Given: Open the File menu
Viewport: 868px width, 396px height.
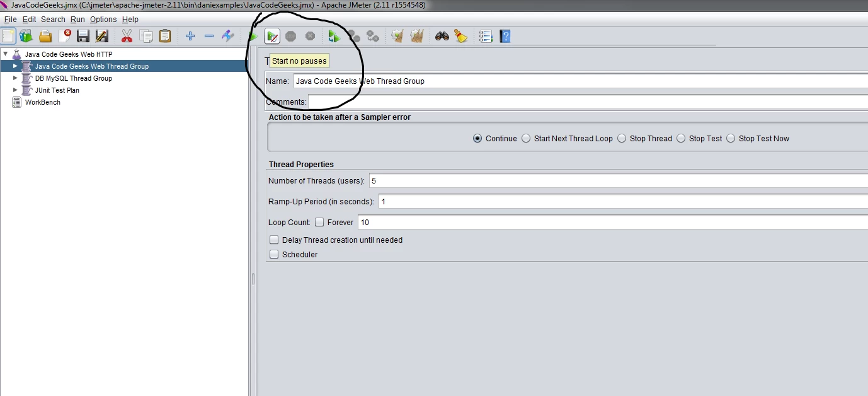Looking at the screenshot, I should pyautogui.click(x=10, y=20).
